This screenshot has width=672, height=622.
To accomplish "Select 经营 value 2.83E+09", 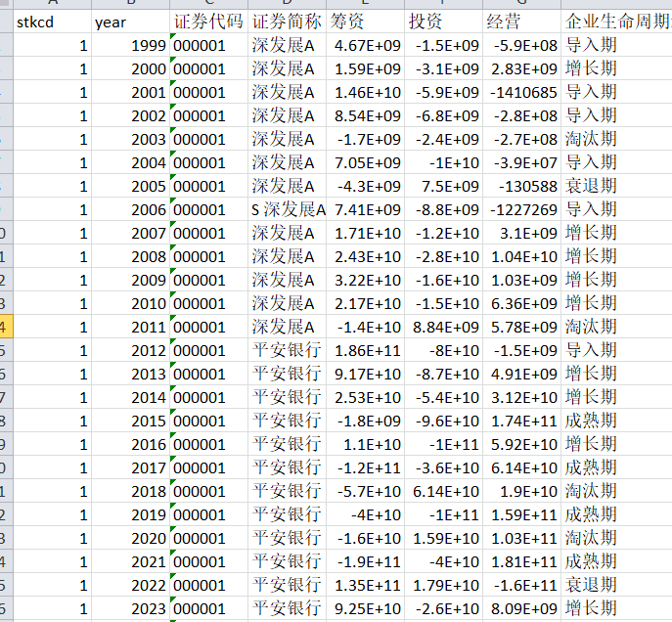I will [521, 69].
